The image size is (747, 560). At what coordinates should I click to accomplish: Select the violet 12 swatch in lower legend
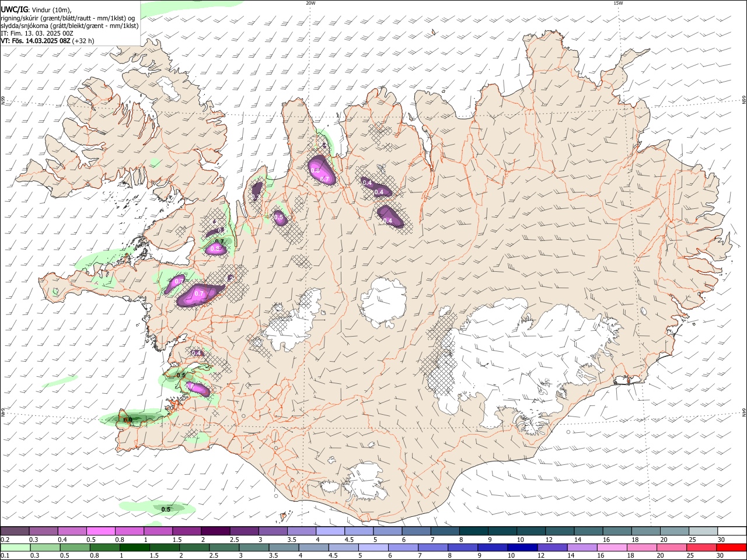click(x=552, y=548)
